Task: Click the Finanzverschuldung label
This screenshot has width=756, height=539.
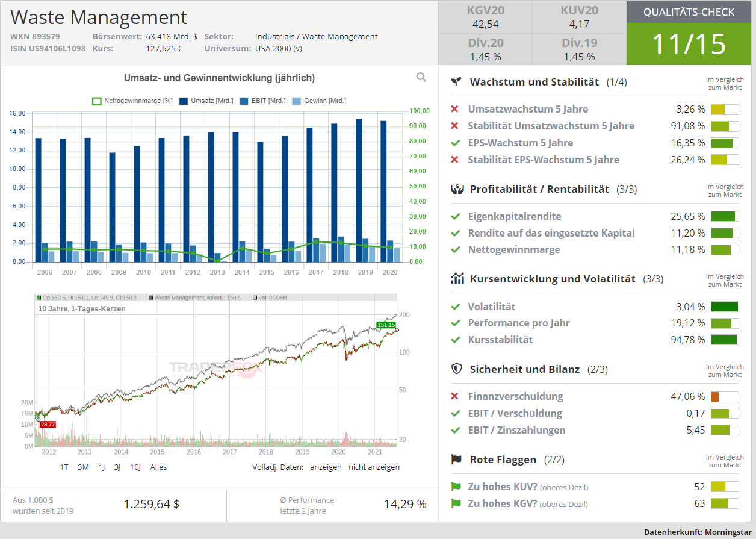Action: point(515,396)
